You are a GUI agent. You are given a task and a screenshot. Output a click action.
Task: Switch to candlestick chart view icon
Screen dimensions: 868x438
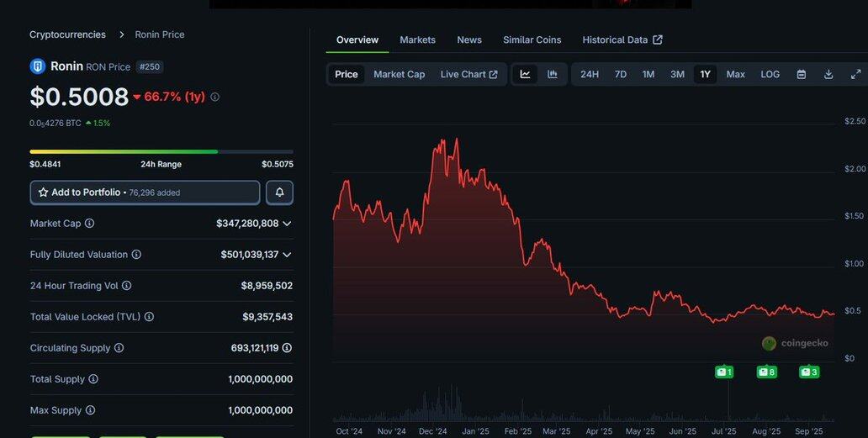[x=553, y=74]
